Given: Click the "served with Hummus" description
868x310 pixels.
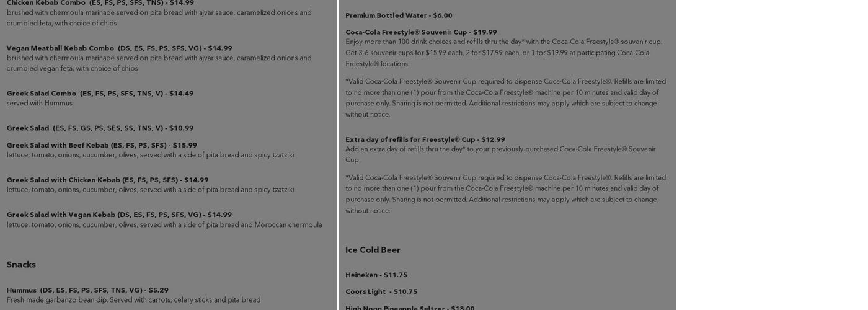Looking at the screenshot, I should click(x=40, y=104).
